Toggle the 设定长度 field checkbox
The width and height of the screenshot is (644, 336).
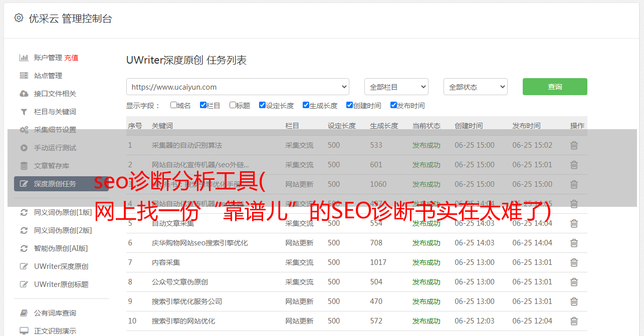coord(262,105)
